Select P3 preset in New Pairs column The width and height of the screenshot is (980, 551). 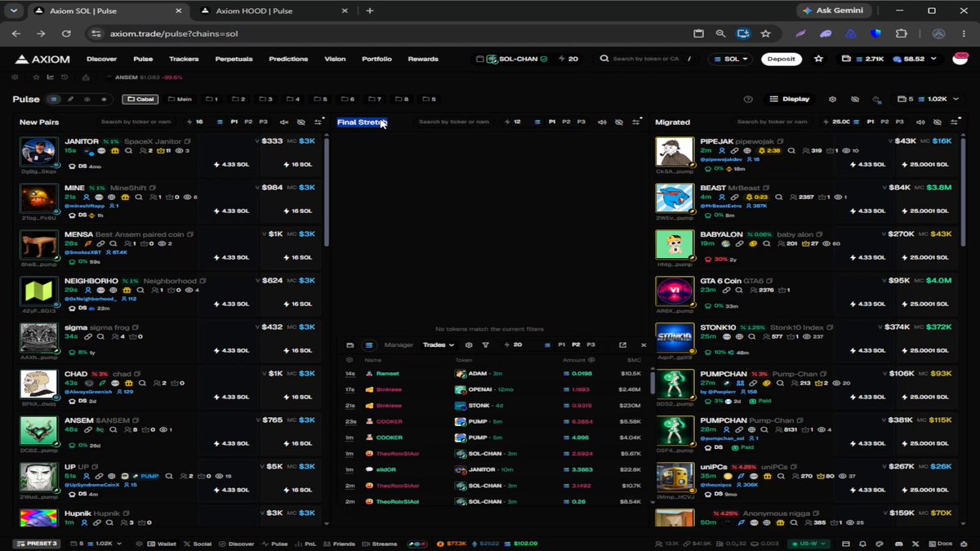tap(263, 122)
